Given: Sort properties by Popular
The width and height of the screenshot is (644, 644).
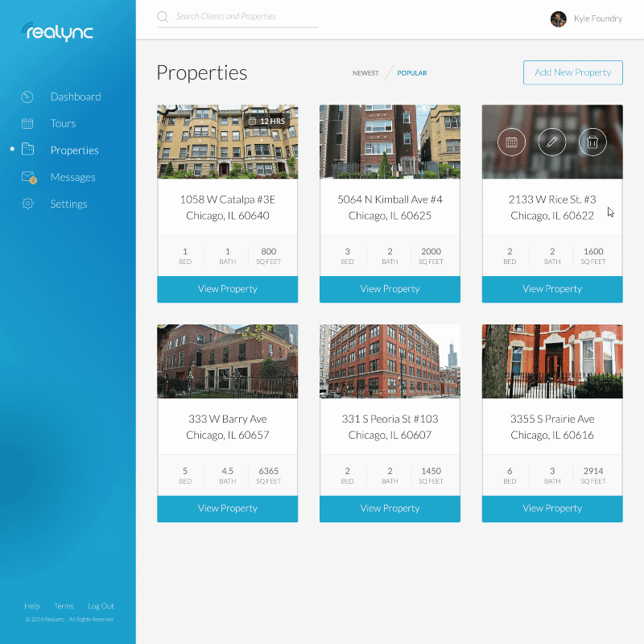Looking at the screenshot, I should (x=412, y=73).
